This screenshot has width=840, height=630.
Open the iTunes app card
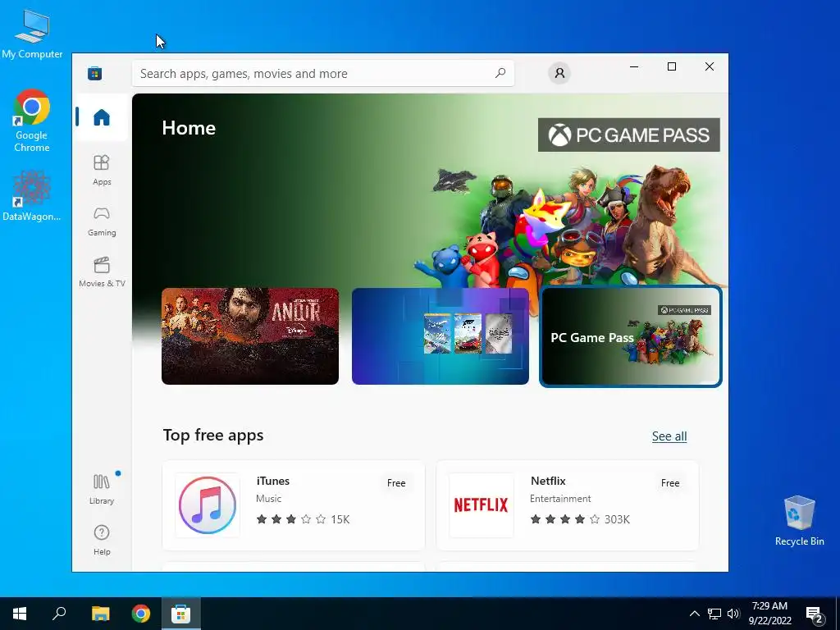click(x=294, y=505)
